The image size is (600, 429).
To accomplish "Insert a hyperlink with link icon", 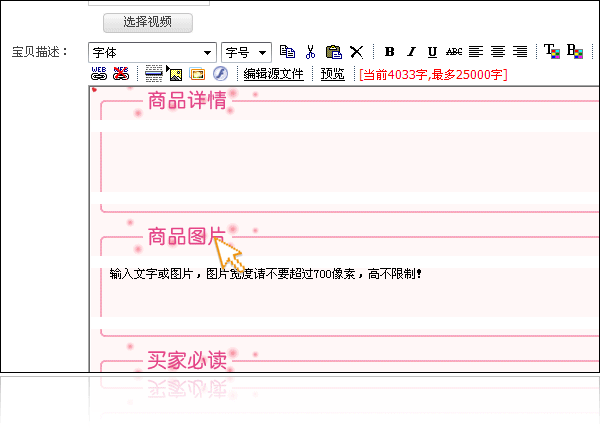I will coord(99,74).
